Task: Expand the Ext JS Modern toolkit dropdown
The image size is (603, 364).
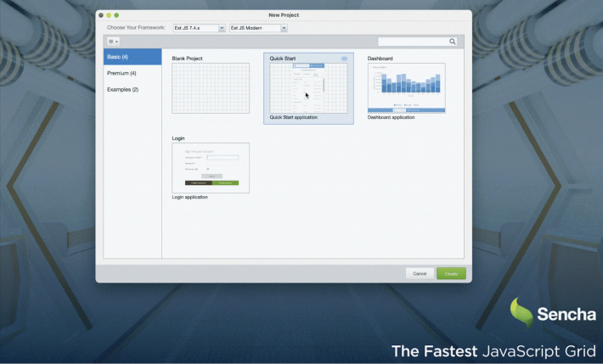Action: [x=258, y=28]
